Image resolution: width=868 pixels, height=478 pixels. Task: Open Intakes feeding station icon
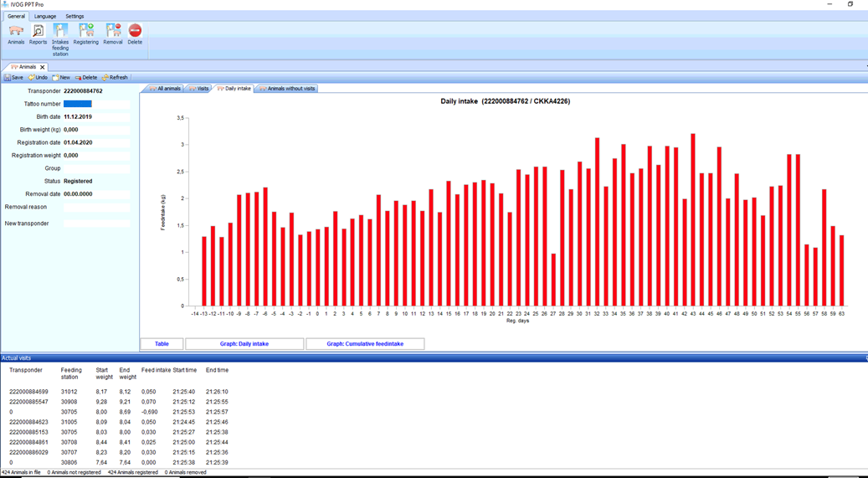click(60, 39)
